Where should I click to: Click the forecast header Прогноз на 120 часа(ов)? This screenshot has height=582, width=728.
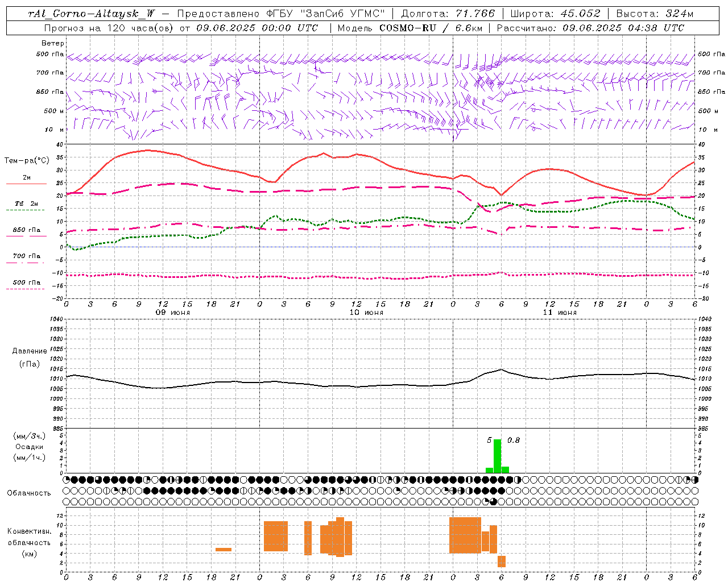[110, 28]
